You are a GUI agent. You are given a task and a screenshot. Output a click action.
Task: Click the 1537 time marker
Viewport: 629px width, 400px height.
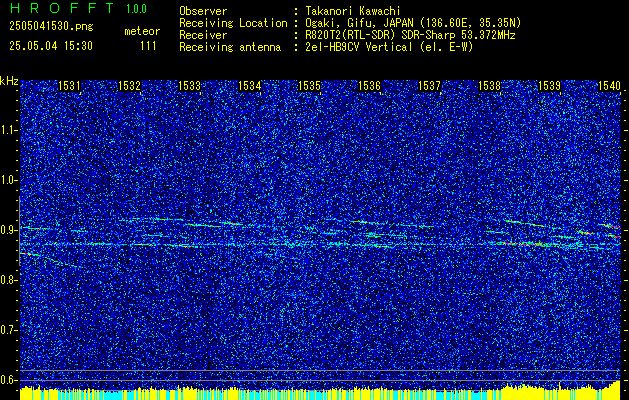click(429, 85)
